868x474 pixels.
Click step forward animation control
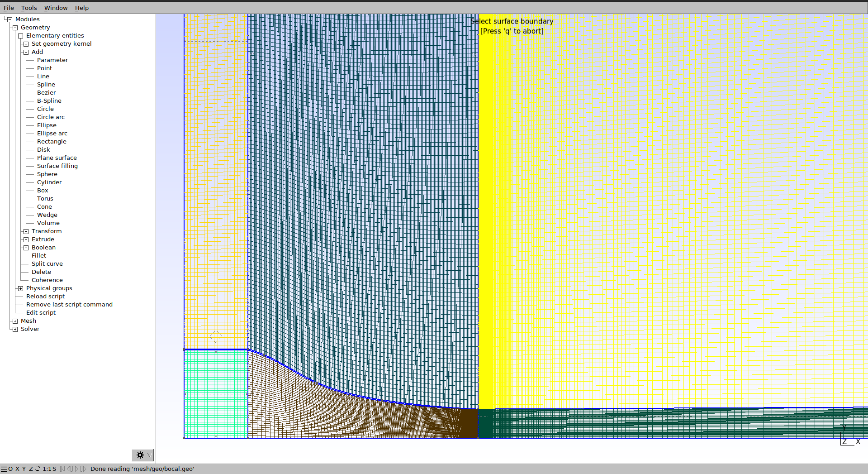tap(83, 469)
